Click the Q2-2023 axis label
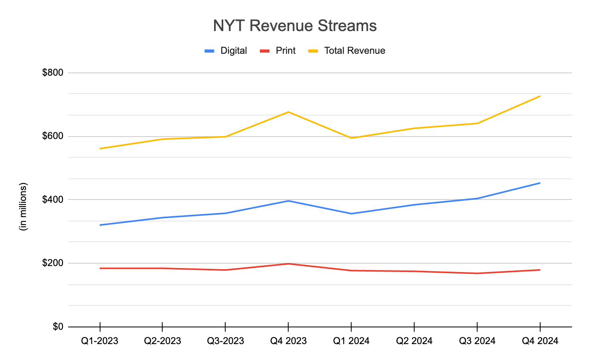Image resolution: width=590 pixels, height=364 pixels. coord(163,341)
